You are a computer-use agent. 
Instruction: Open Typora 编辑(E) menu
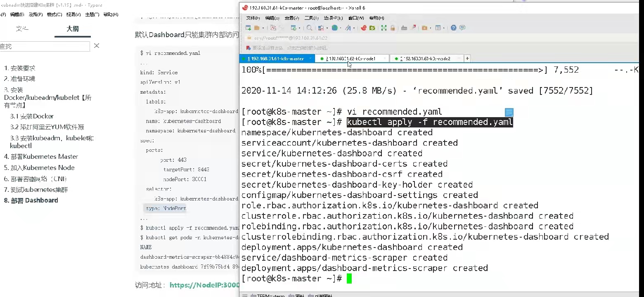click(17, 14)
